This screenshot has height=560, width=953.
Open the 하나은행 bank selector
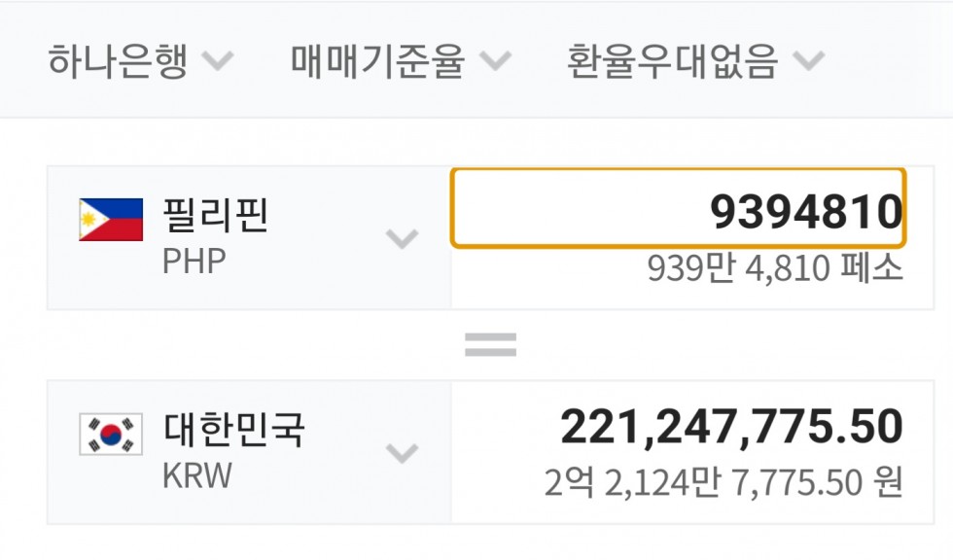(x=117, y=62)
